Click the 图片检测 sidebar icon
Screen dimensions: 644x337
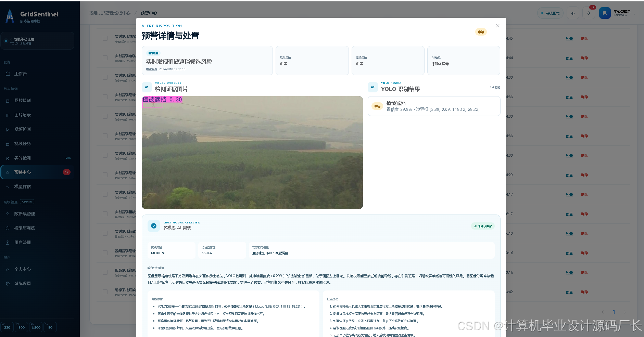8,101
